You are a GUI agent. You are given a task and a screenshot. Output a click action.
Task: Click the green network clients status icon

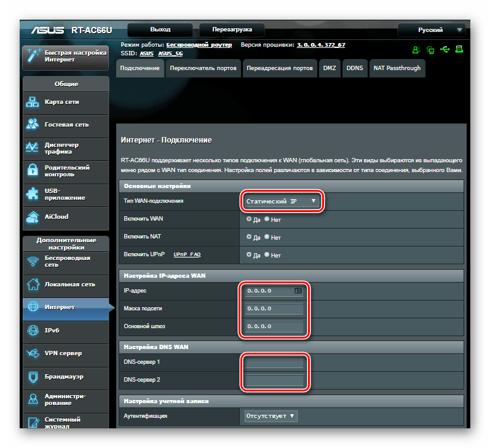click(430, 50)
